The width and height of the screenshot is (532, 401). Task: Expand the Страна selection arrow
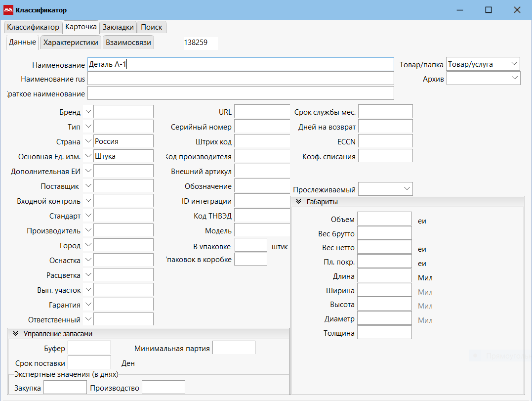coord(88,141)
